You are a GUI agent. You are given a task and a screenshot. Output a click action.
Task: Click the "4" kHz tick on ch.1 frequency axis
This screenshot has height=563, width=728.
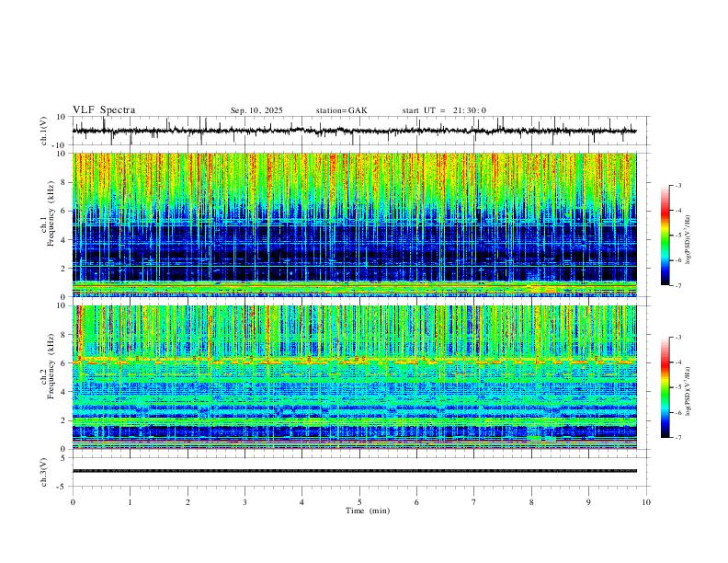click(x=63, y=240)
